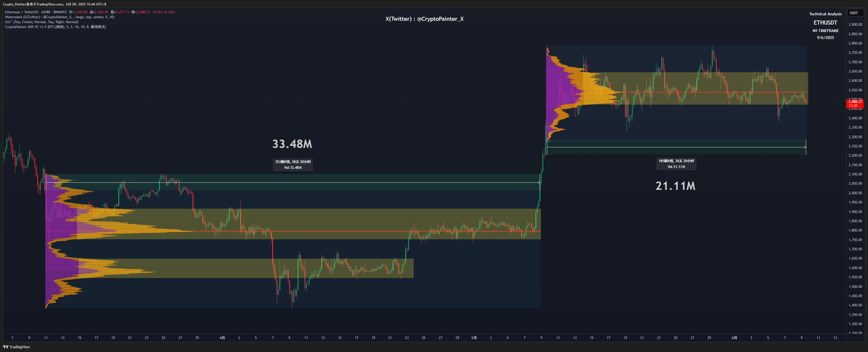Select the 353-bar date range info box
868x352 pixels.
(x=293, y=164)
